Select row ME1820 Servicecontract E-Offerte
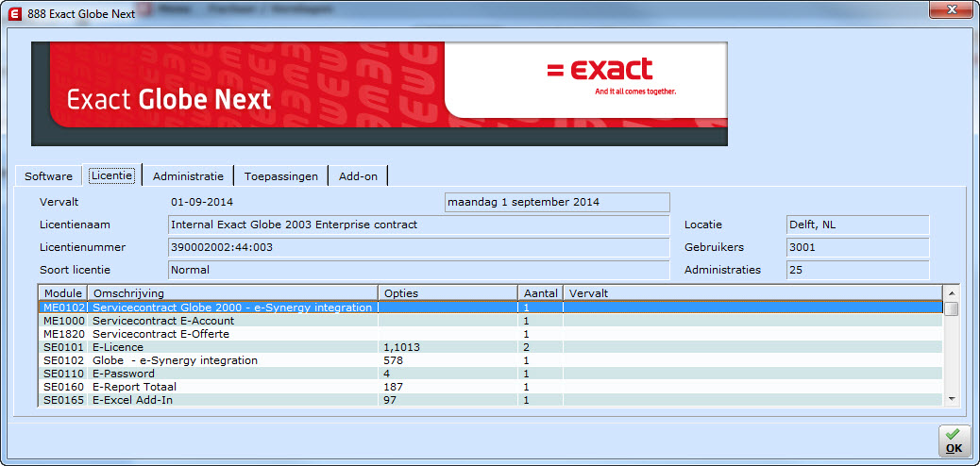This screenshot has height=466, width=980. [491, 334]
